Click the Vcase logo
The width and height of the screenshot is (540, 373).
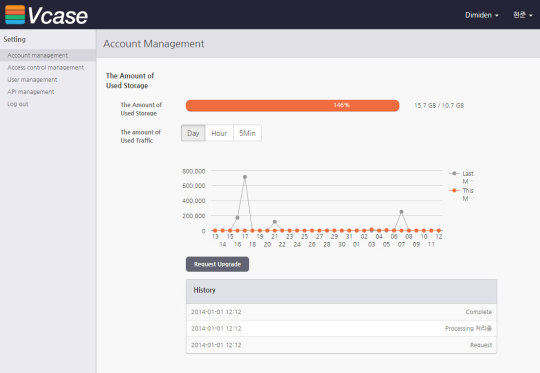(46, 15)
